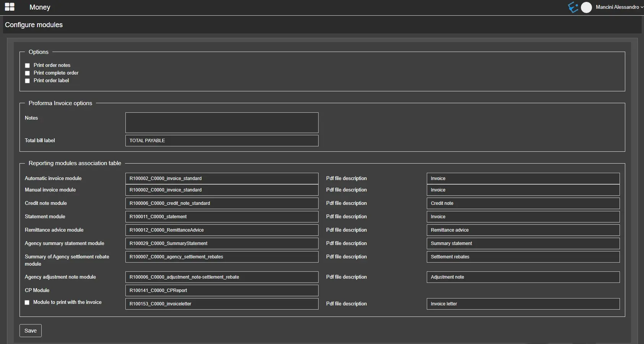
Task: Open the app grid menu icon
Action: click(10, 7)
